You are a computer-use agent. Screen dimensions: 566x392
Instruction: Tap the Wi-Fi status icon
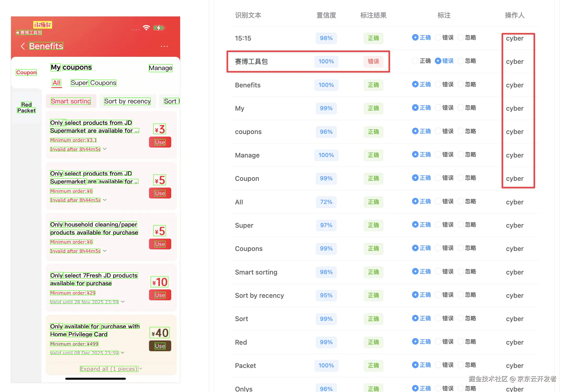pyautogui.click(x=146, y=28)
